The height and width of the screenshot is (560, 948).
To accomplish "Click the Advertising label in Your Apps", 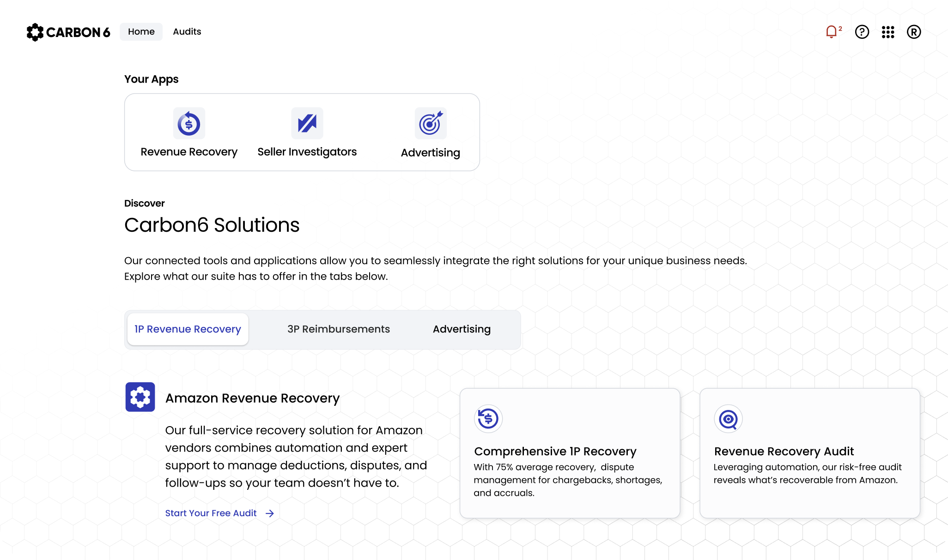I will (x=431, y=153).
